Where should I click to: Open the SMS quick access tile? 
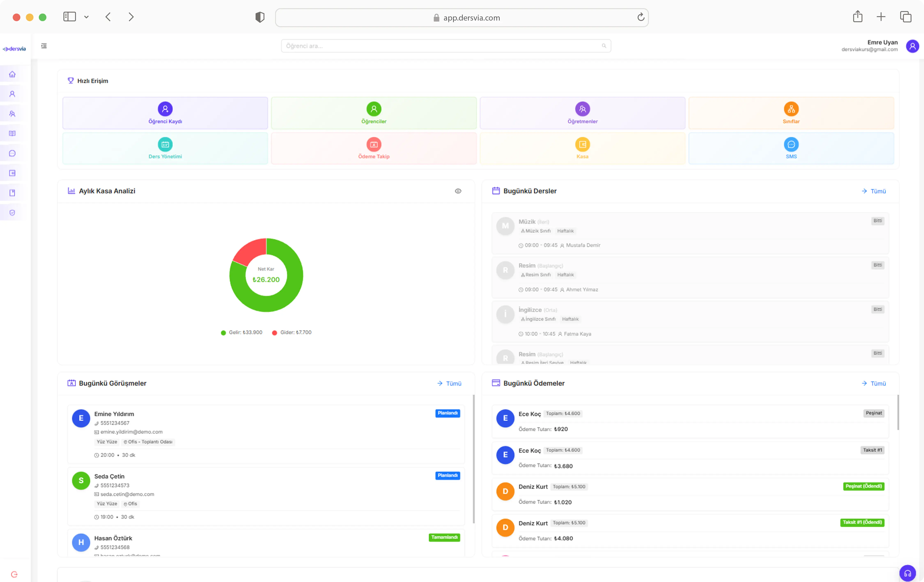(791, 148)
